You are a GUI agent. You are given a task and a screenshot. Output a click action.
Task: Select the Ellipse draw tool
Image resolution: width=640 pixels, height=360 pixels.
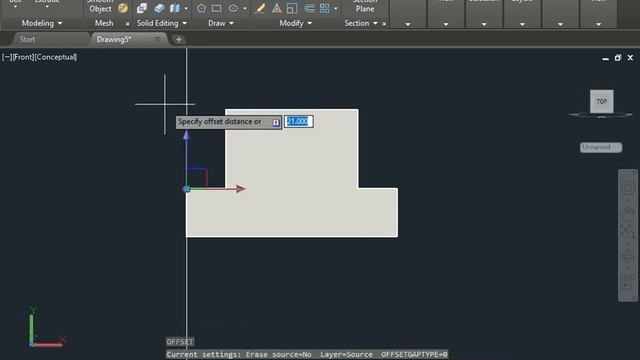click(x=233, y=8)
